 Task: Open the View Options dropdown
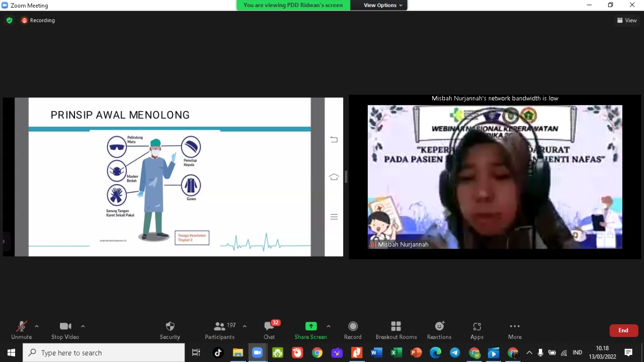(383, 5)
